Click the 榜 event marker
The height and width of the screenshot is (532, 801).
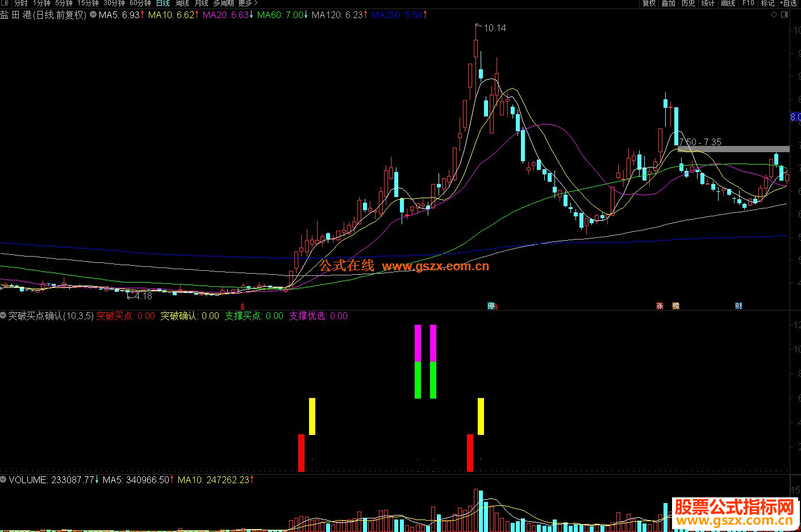click(675, 306)
